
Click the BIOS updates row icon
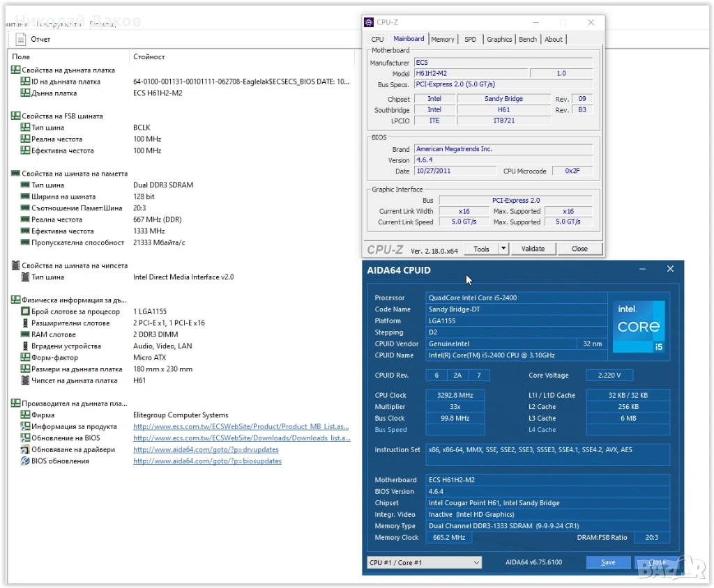pyautogui.click(x=25, y=461)
